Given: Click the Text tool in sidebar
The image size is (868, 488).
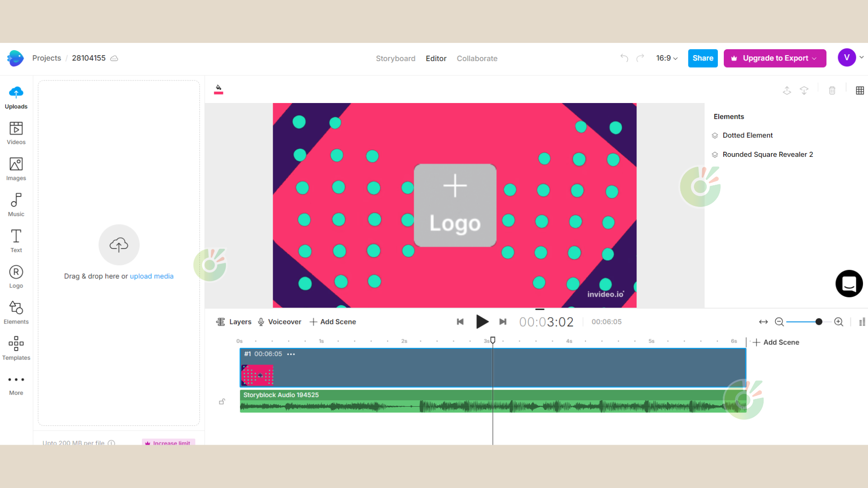Looking at the screenshot, I should [x=16, y=241].
